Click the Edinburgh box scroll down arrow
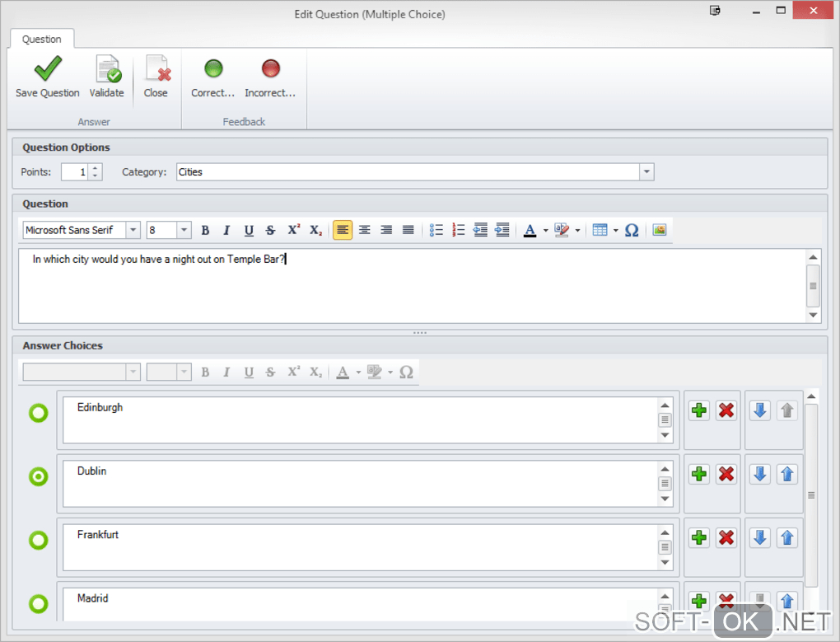 665,436
